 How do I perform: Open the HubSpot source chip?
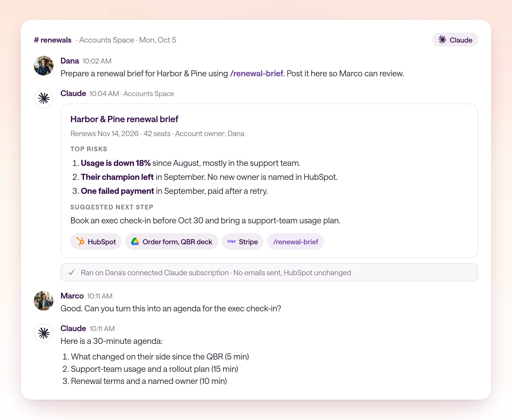point(96,242)
